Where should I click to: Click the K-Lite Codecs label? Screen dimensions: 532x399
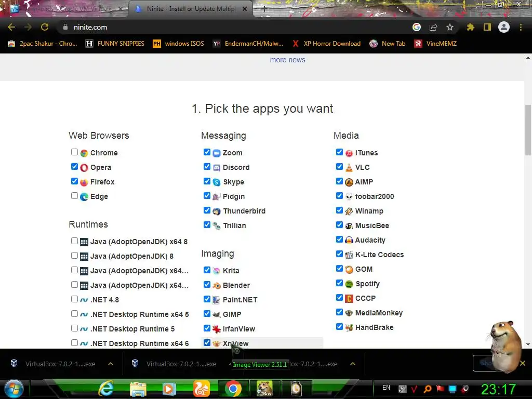pos(379,255)
